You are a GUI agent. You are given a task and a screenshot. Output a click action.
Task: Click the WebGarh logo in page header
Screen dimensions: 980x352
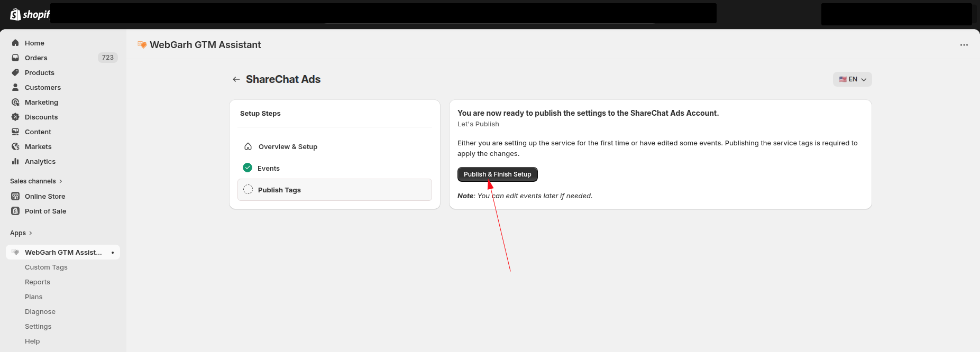coord(142,45)
